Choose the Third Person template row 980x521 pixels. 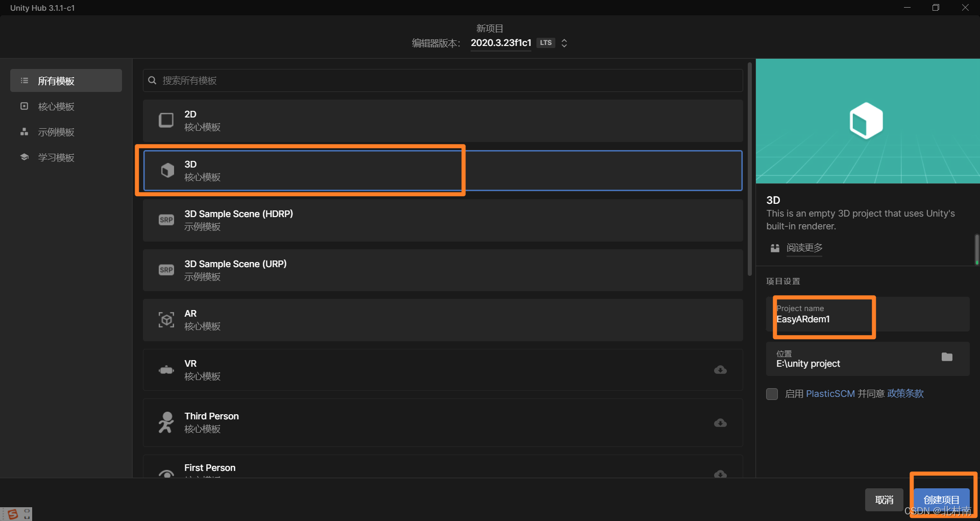443,422
